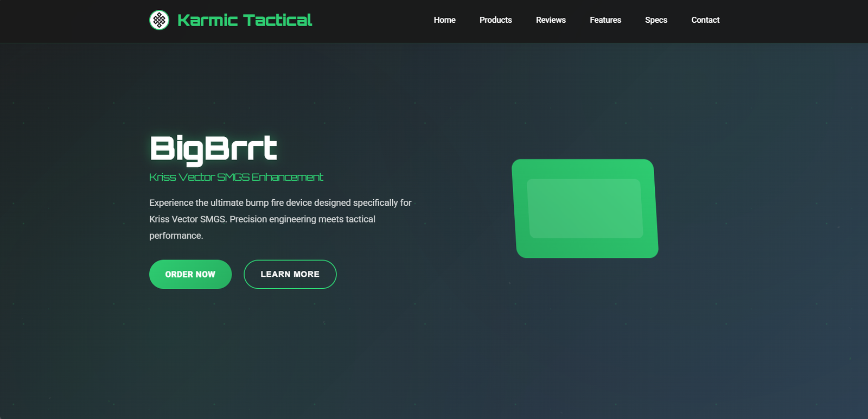Click the BigBrrt hero heading
The width and height of the screenshot is (868, 419).
[213, 149]
